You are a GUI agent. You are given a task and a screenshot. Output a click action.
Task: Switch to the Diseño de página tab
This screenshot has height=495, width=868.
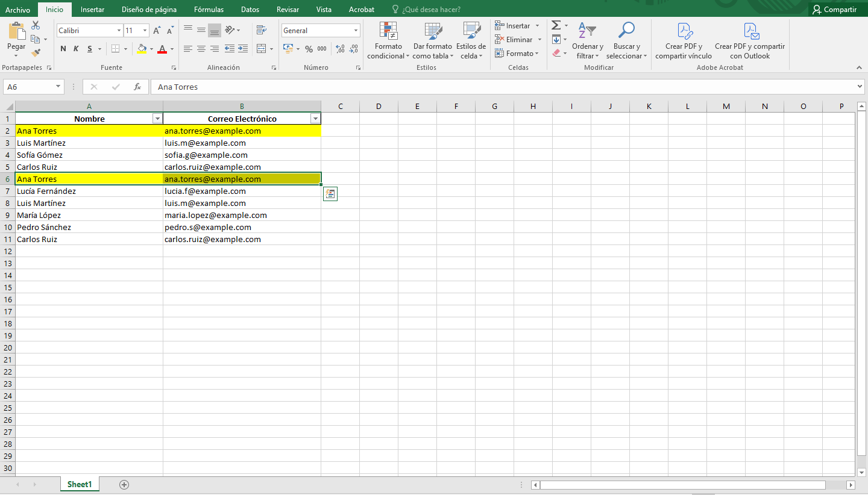pyautogui.click(x=149, y=10)
